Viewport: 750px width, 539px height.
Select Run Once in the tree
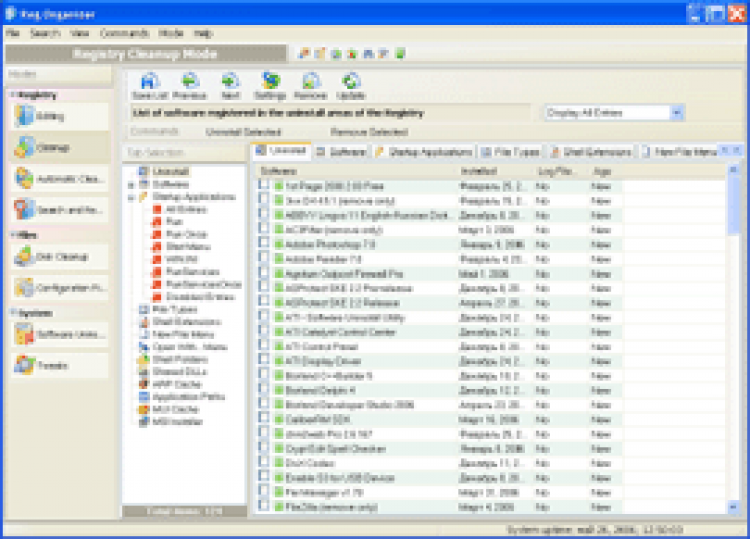[186, 234]
